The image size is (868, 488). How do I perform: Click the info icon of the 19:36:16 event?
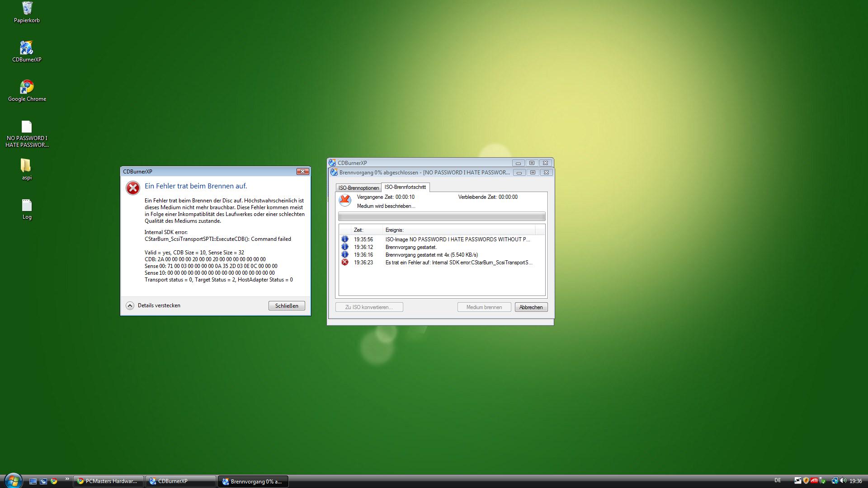click(345, 254)
